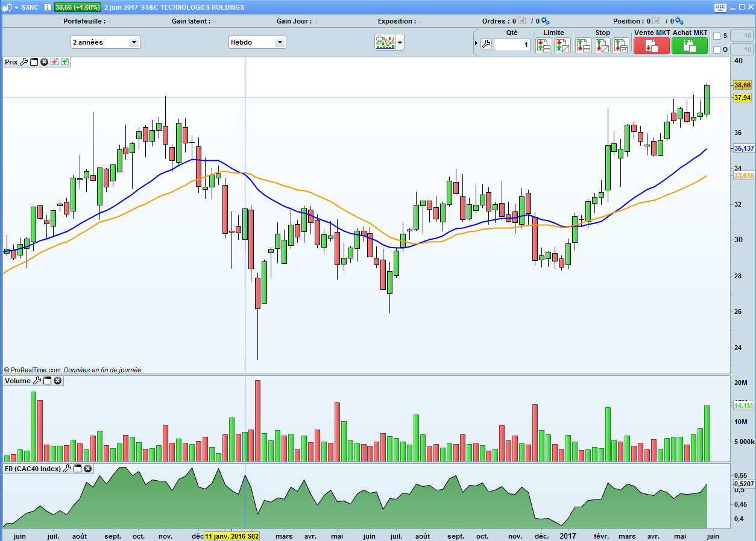Open trading settings wrench next to Qté
756x541 pixels.
[x=486, y=44]
